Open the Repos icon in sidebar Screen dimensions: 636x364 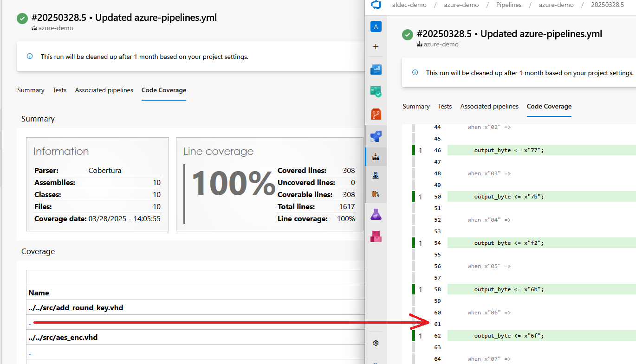click(x=376, y=114)
